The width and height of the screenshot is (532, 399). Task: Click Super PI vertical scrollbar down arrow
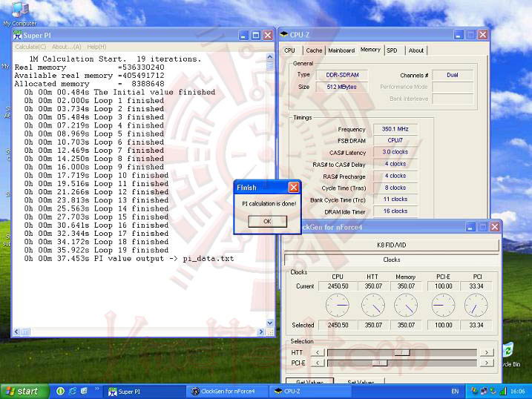pos(270,323)
